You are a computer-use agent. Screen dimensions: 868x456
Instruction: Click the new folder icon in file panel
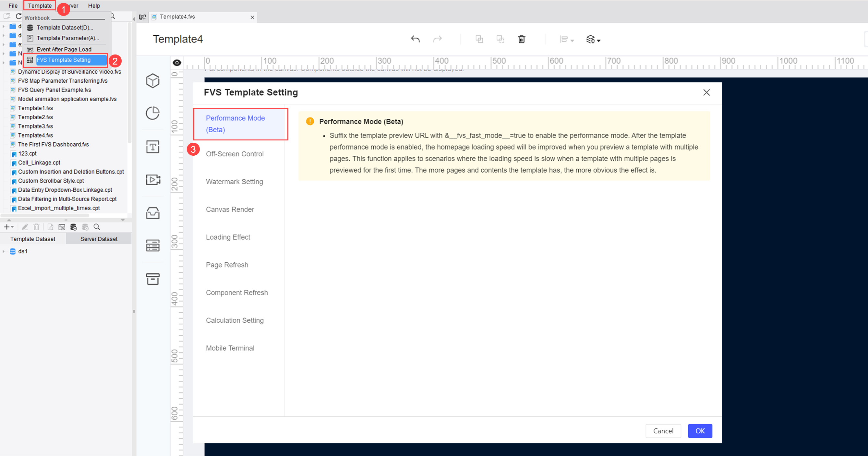[7, 16]
